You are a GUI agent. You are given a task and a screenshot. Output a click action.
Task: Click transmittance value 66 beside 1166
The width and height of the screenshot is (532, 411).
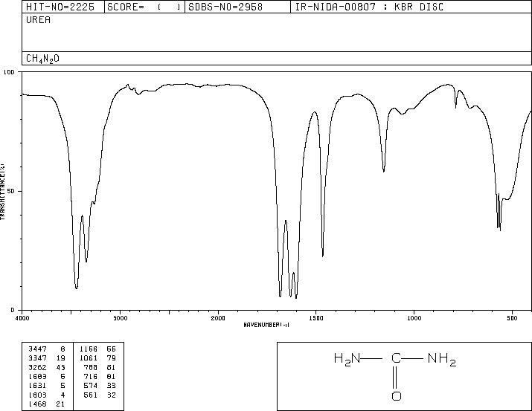112,349
